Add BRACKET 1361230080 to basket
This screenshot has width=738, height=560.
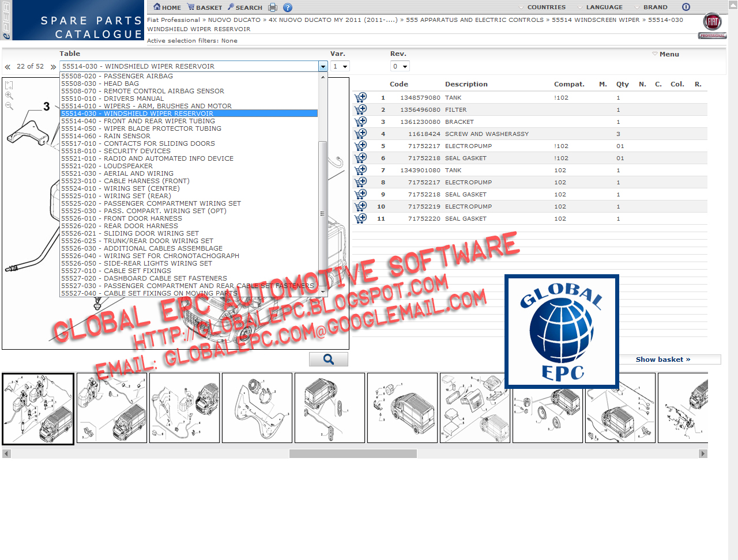(x=361, y=122)
